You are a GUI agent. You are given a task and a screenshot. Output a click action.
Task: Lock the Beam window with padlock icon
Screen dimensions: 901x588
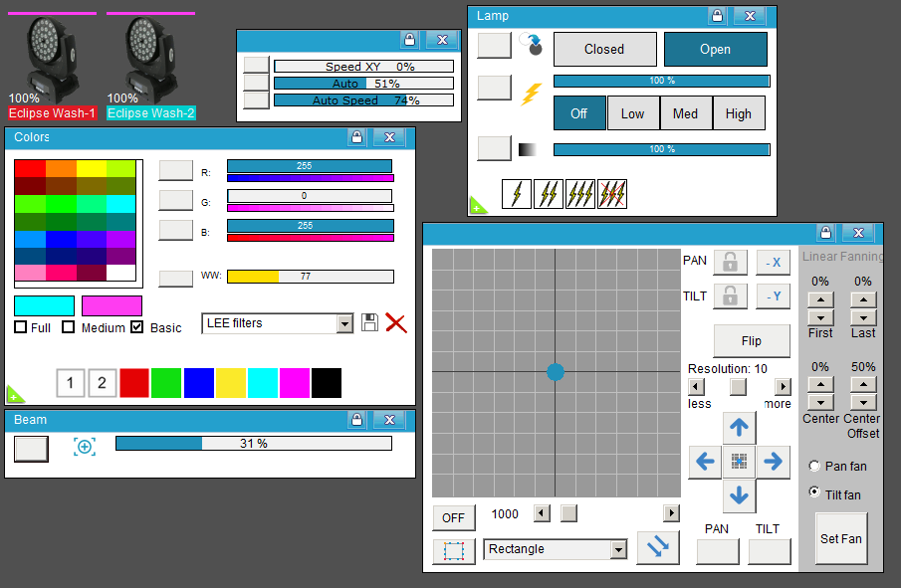click(x=356, y=420)
